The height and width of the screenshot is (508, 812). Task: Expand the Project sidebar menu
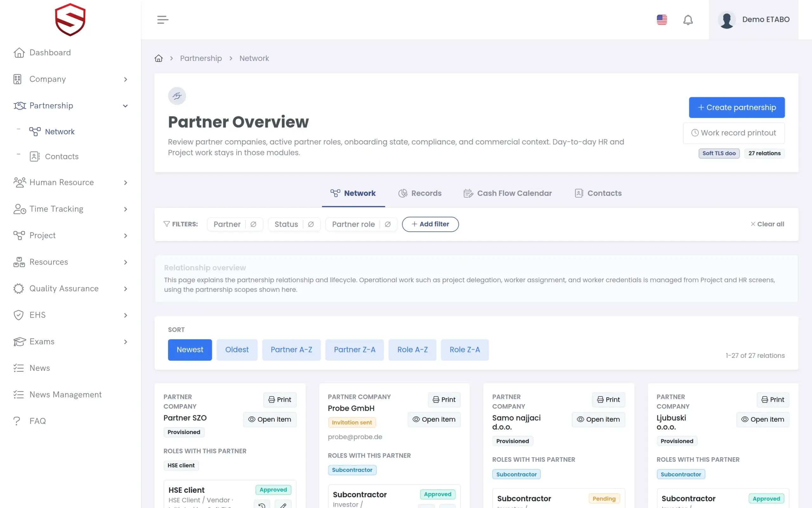click(70, 236)
